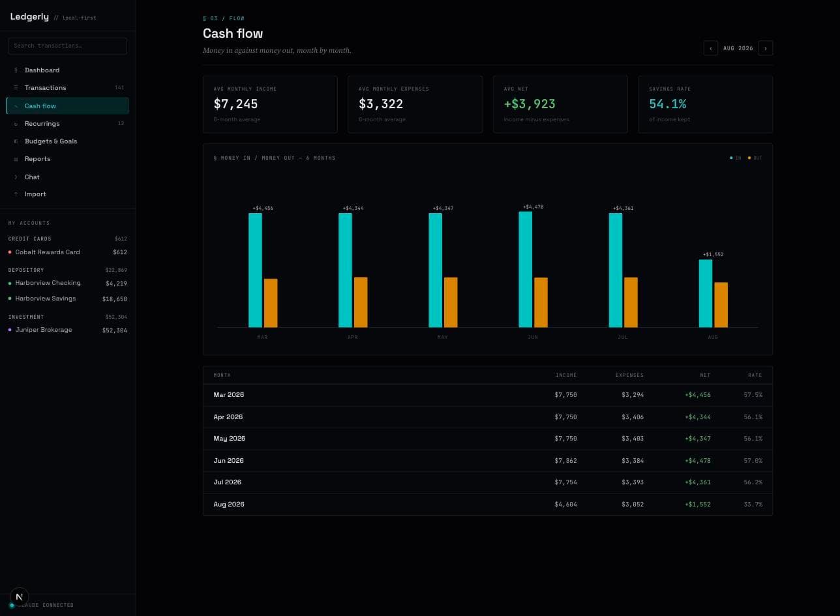Click the orange expense bar for APR
This screenshot has width=840, height=616.
[361, 302]
